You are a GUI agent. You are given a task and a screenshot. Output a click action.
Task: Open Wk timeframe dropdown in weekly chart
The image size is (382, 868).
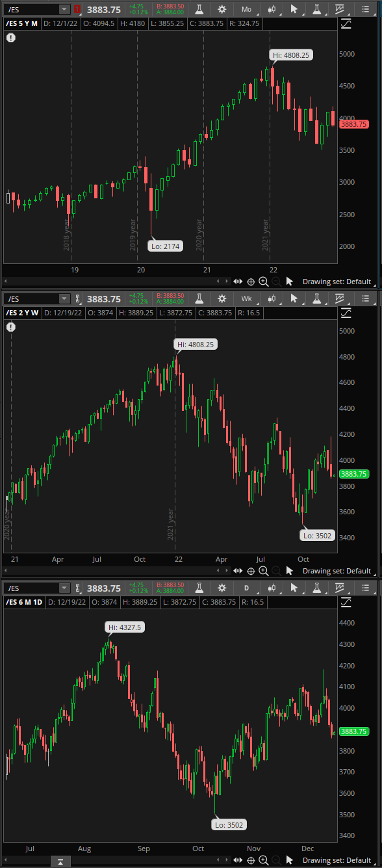coord(247,298)
